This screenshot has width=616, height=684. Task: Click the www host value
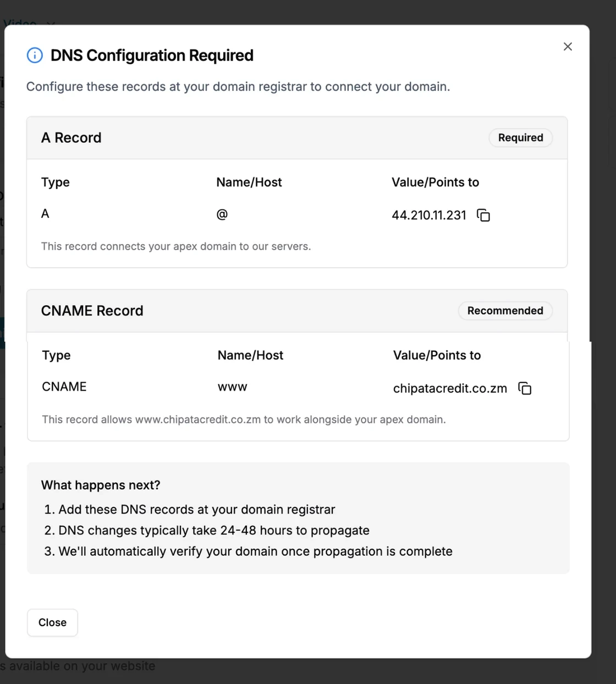pos(233,387)
